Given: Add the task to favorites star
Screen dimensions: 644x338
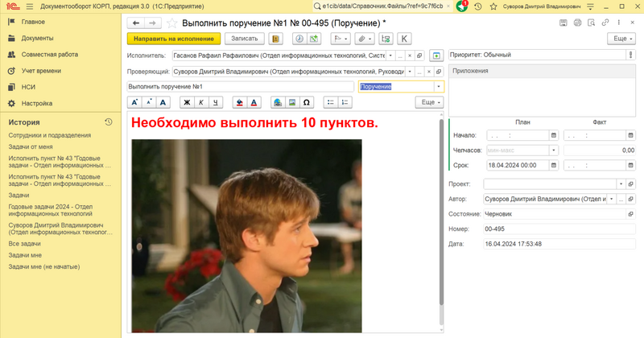Looking at the screenshot, I should click(x=171, y=23).
